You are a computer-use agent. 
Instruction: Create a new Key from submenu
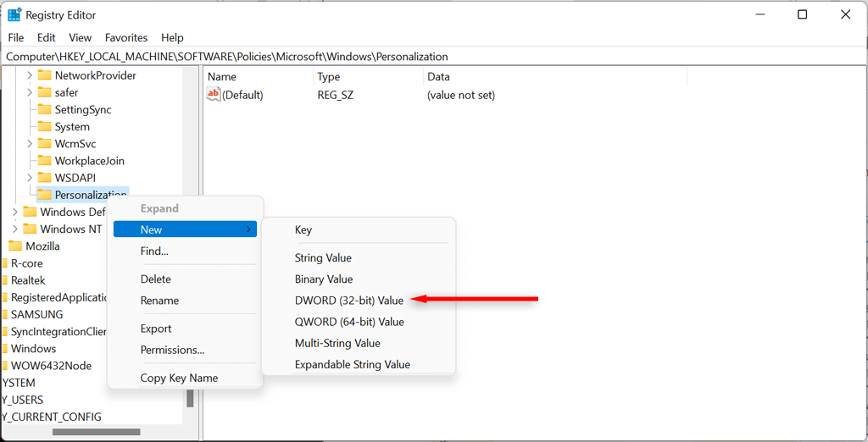tap(303, 229)
